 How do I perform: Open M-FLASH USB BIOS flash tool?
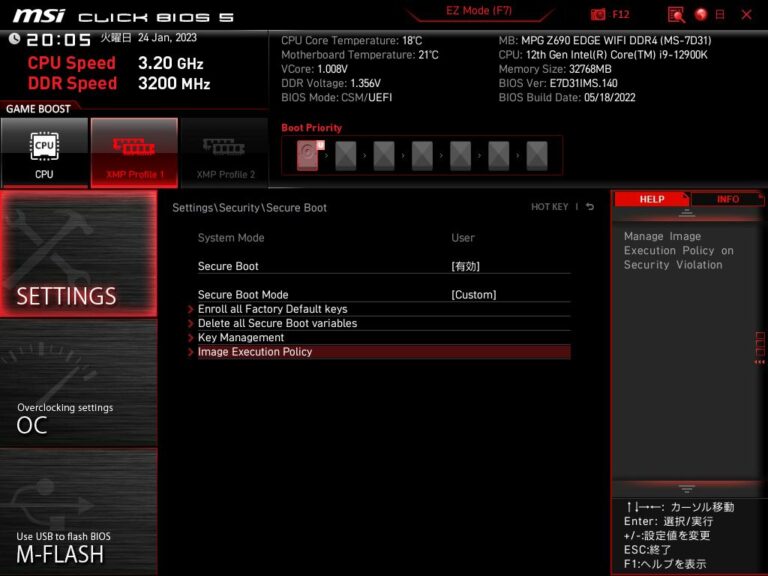(x=78, y=512)
